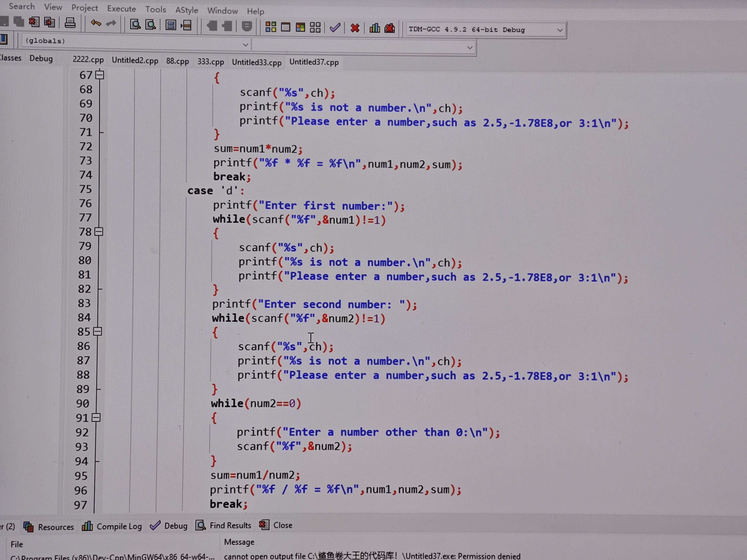Viewport: 747px width, 560px height.
Task: Open the Tools menu
Action: [x=156, y=10]
